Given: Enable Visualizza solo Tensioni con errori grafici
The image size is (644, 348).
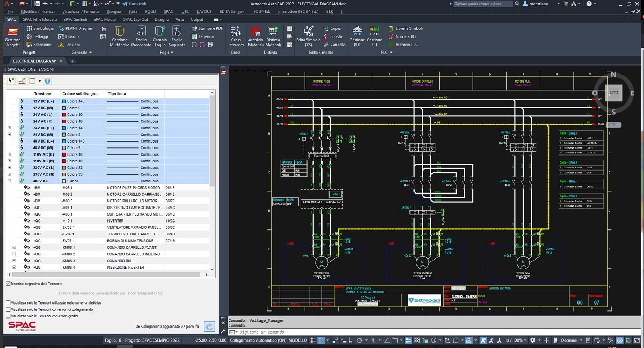Looking at the screenshot, I should tap(8, 316).
